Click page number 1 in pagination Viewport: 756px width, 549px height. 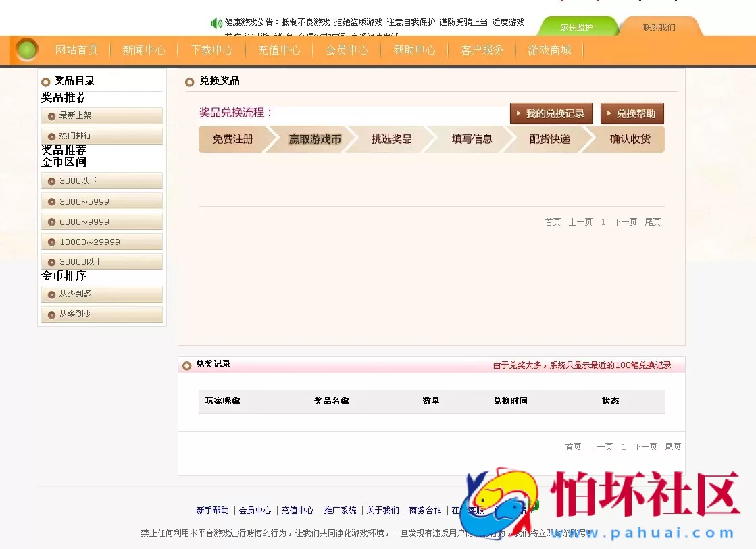pos(603,221)
